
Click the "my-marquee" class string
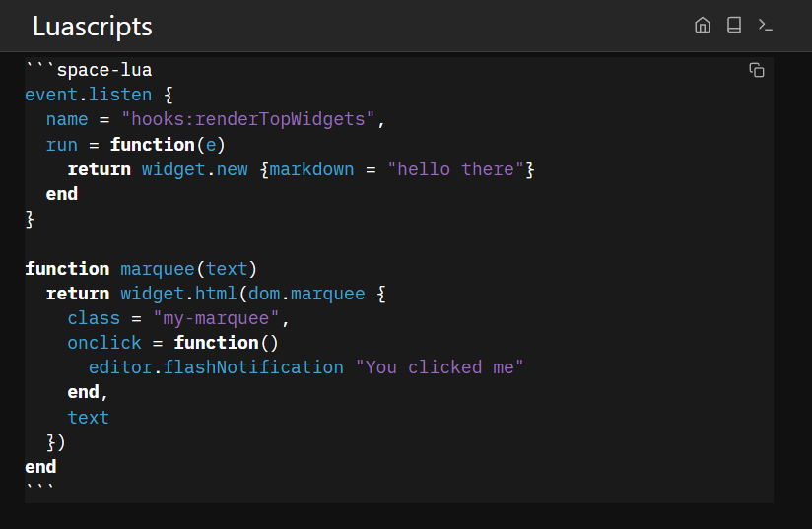(217, 317)
